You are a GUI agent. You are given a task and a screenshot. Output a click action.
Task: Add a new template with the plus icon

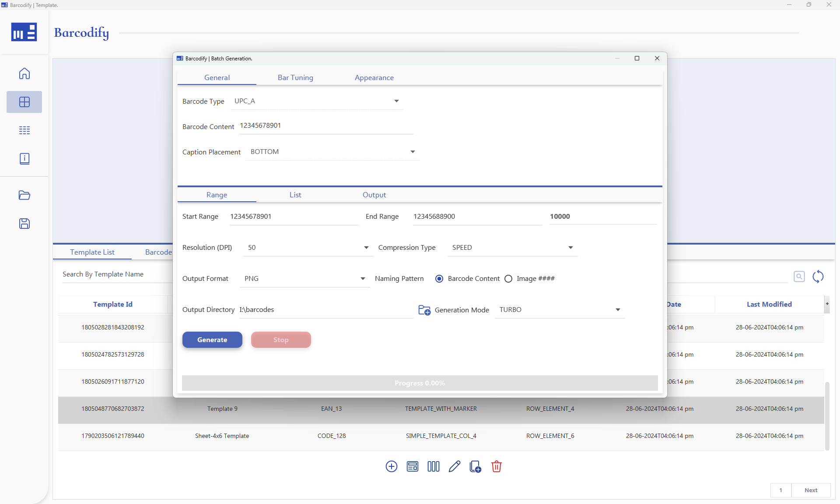click(391, 466)
